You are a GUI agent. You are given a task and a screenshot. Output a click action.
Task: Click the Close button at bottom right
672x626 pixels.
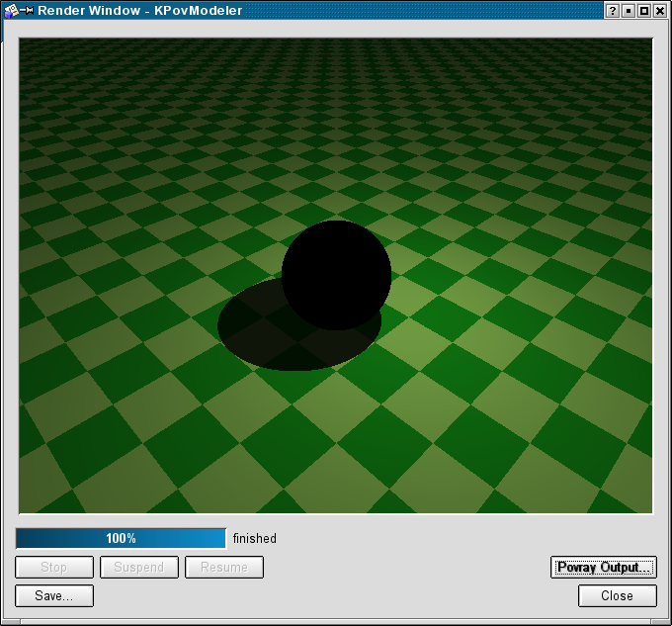click(x=618, y=596)
